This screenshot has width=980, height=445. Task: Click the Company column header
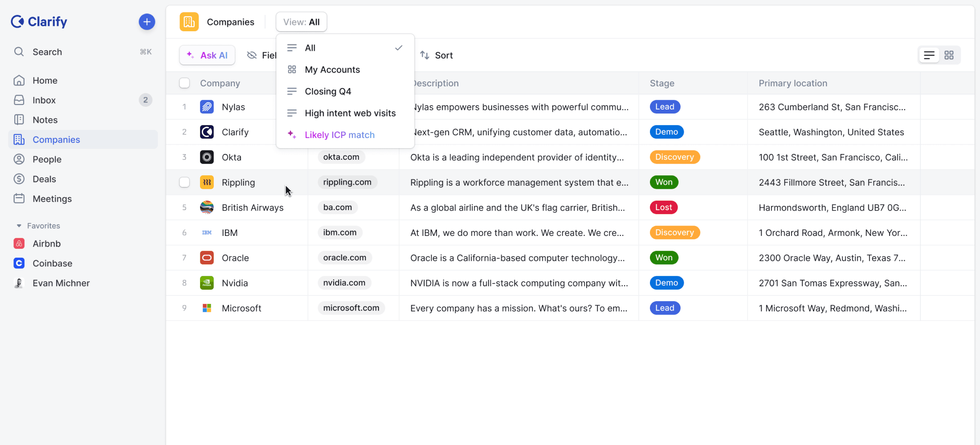220,83
